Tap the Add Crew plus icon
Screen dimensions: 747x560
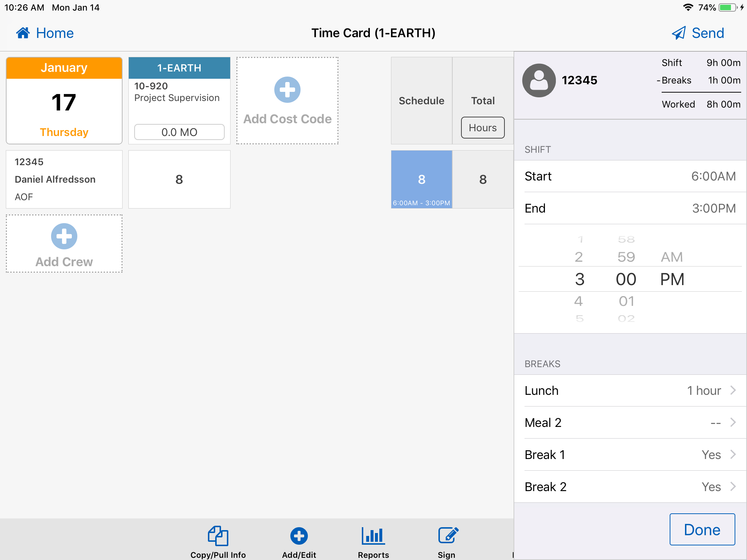(64, 236)
